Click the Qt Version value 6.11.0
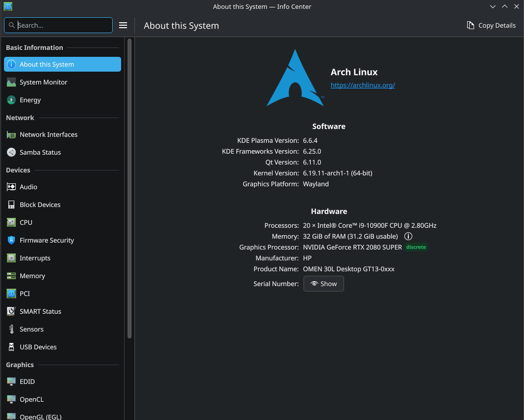The height and width of the screenshot is (420, 524). [312, 163]
